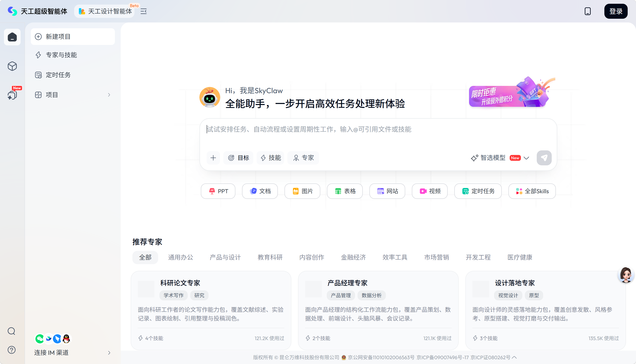Select 金融经济 category tab
Viewport: 636px width, 364px height.
coord(353,257)
